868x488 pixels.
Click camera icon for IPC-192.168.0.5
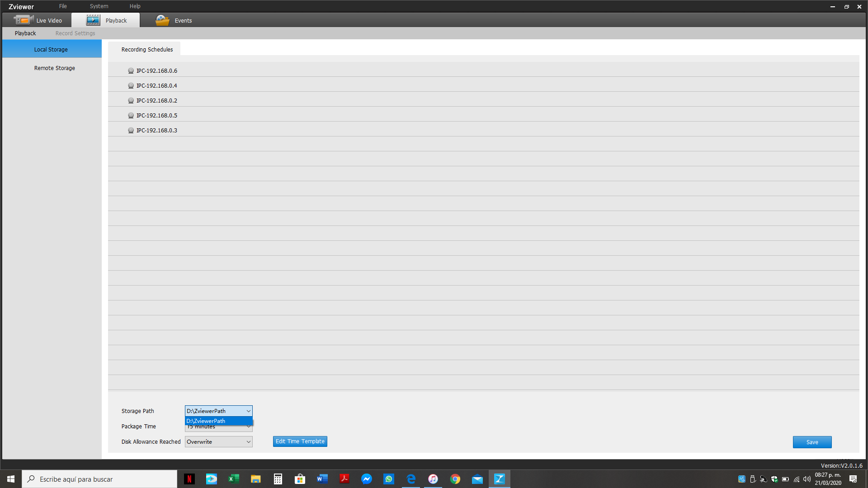(131, 116)
